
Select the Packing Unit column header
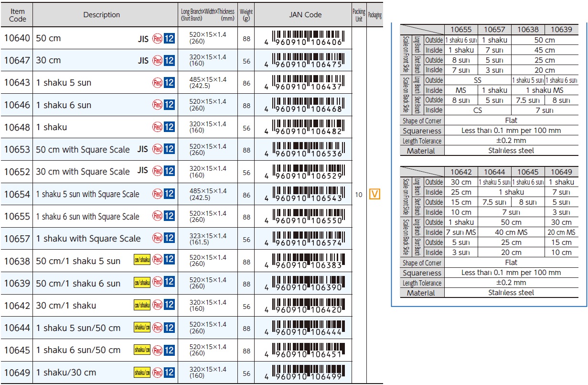359,15
